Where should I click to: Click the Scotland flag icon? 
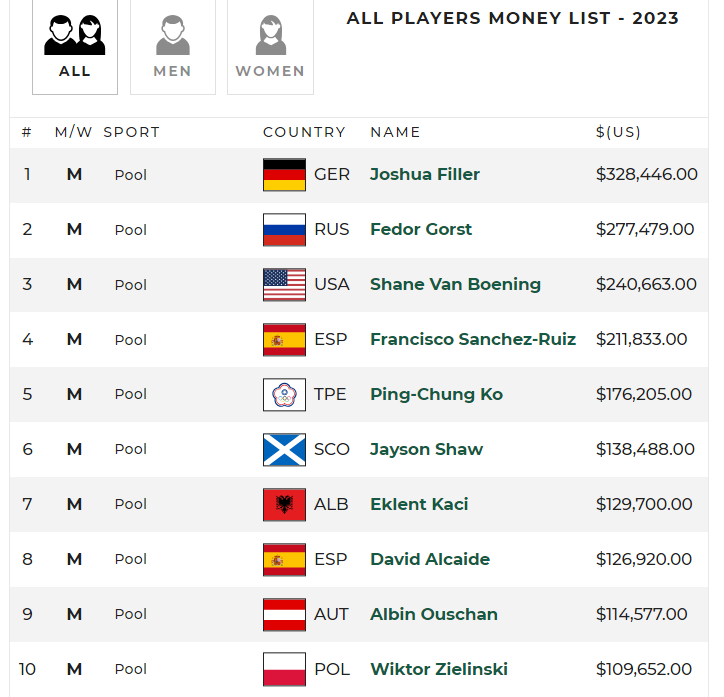coord(284,449)
